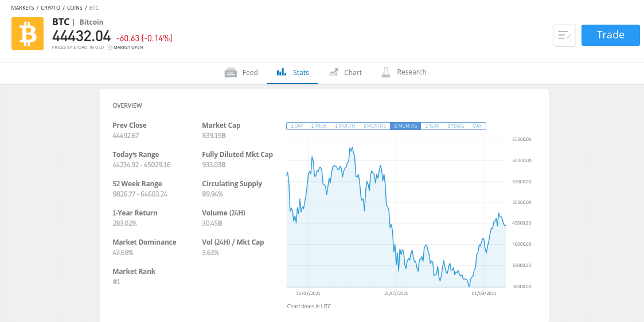The image size is (644, 322).
Task: Click the current price 44432.04
Action: (81, 37)
